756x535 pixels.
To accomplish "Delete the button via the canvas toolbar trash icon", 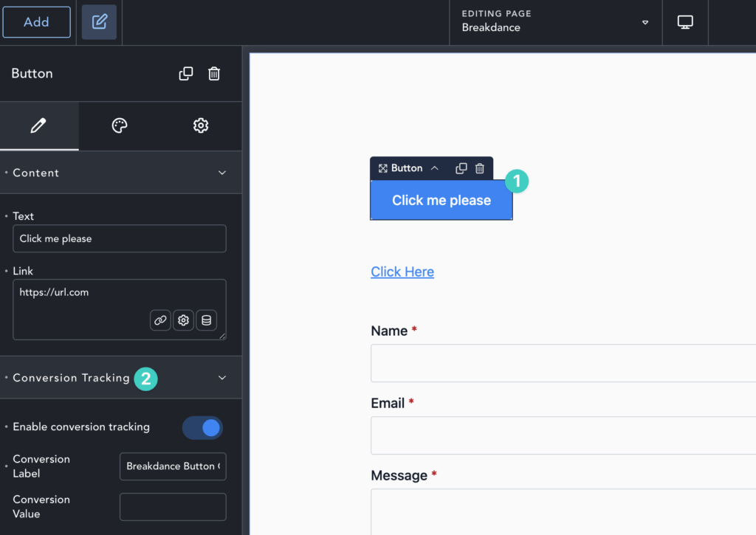I will 478,168.
